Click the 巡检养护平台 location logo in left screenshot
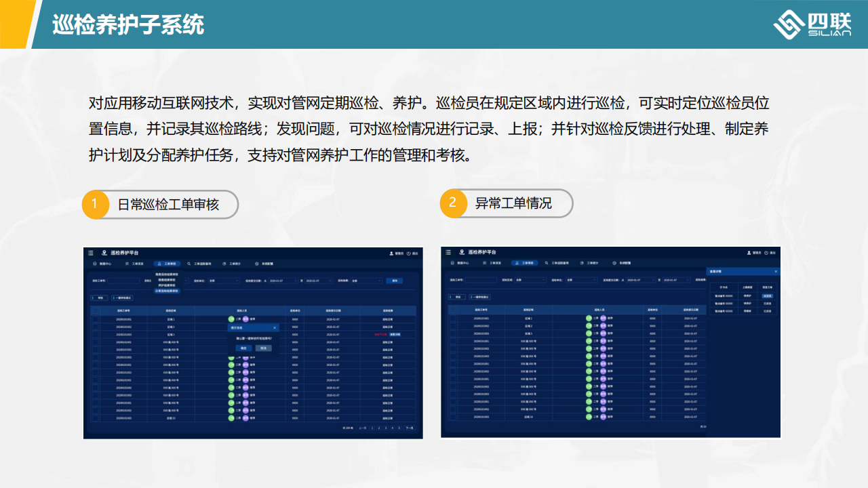Image resolution: width=868 pixels, height=488 pixels. coord(104,253)
